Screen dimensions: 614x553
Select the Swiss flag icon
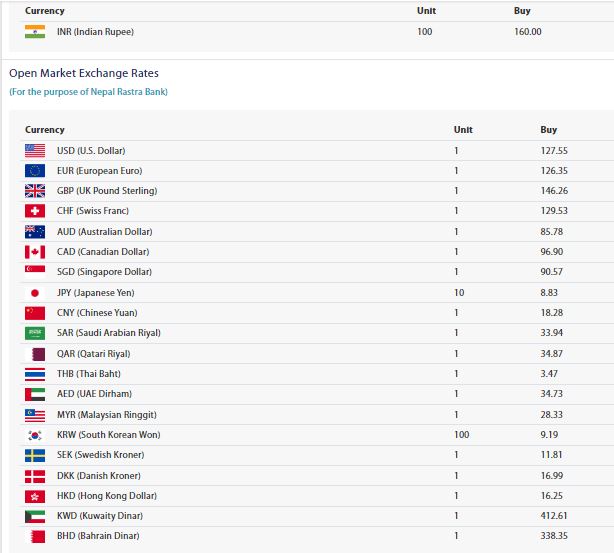(35, 211)
